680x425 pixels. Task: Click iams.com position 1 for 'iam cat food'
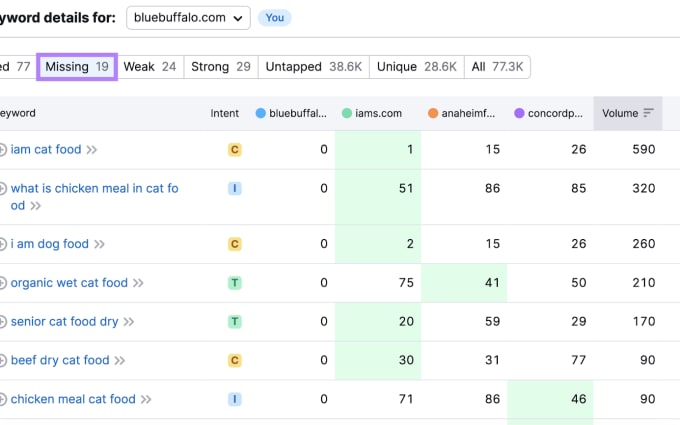point(410,150)
